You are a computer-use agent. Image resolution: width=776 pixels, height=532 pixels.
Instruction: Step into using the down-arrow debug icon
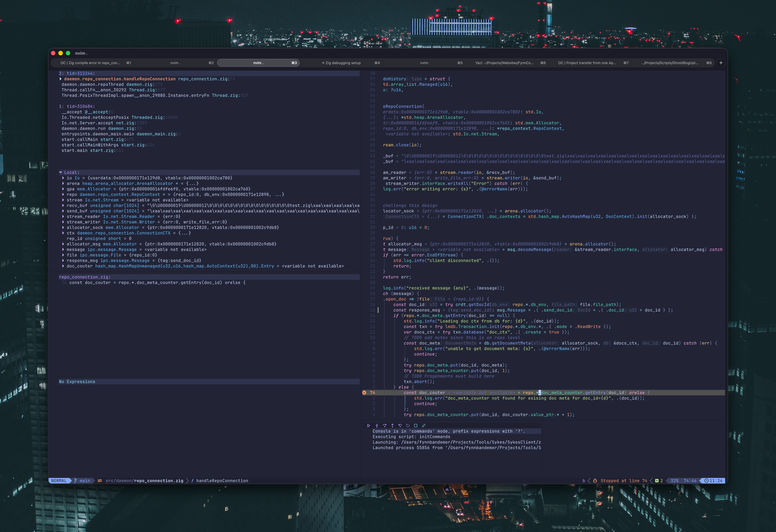(x=377, y=425)
